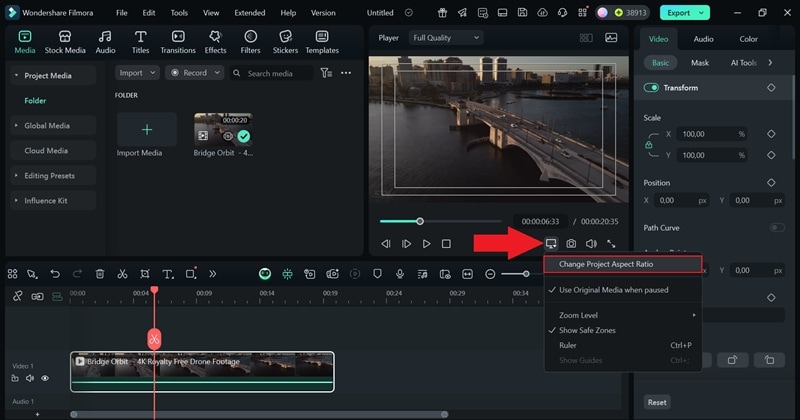Click the player progress slider handle
The height and width of the screenshot is (420, 800).
tap(419, 221)
